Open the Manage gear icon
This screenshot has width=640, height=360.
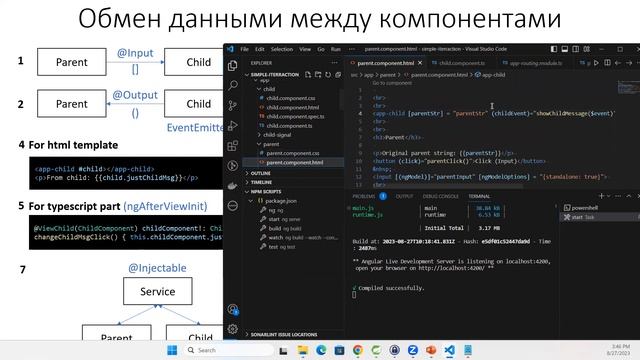point(233,329)
